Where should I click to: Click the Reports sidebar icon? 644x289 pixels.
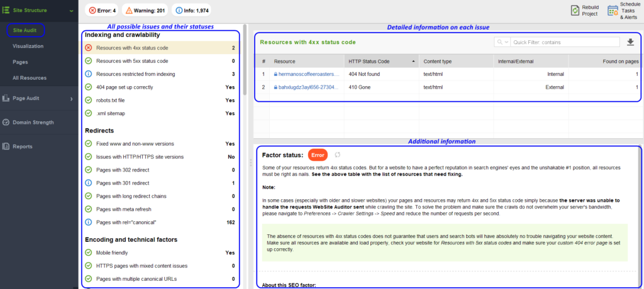point(6,146)
